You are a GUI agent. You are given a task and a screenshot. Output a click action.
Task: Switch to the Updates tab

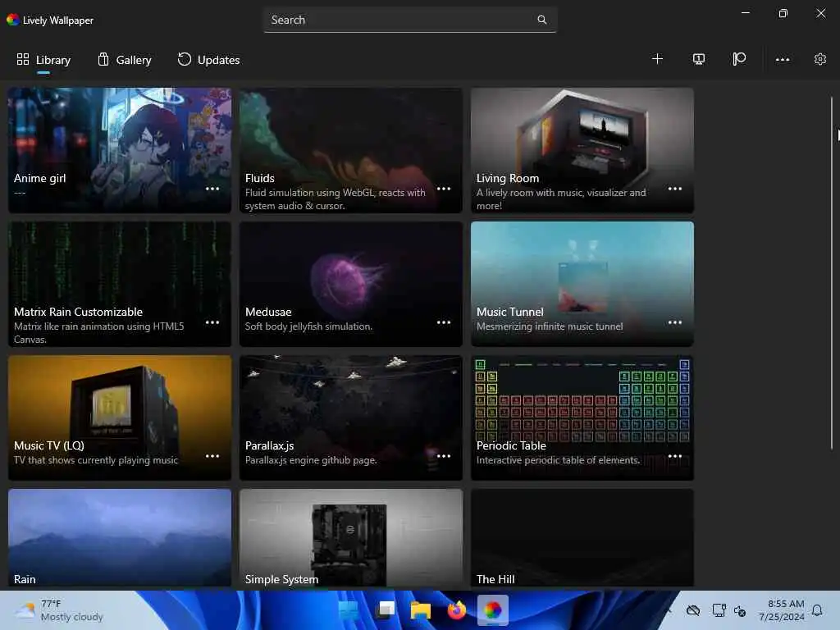click(209, 60)
